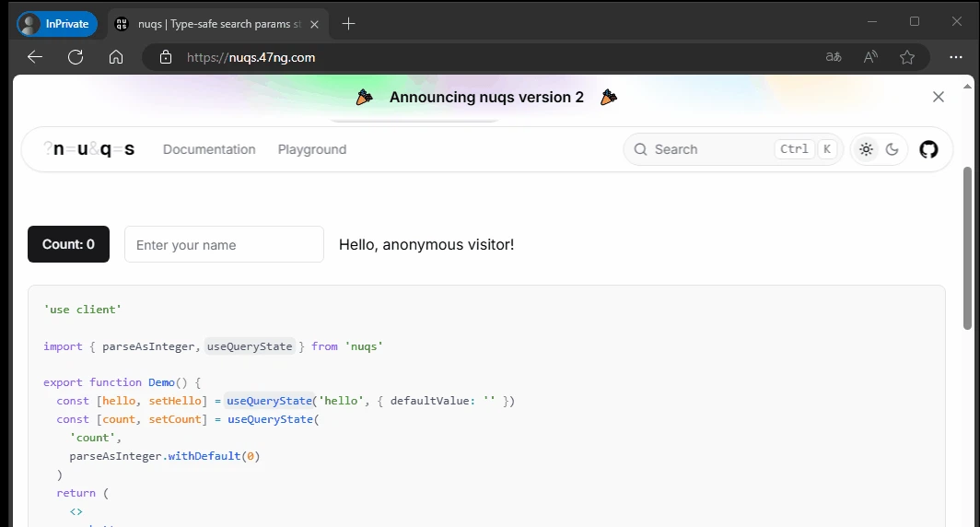The width and height of the screenshot is (980, 527).
Task: Click the address bar URL
Action: click(x=251, y=57)
